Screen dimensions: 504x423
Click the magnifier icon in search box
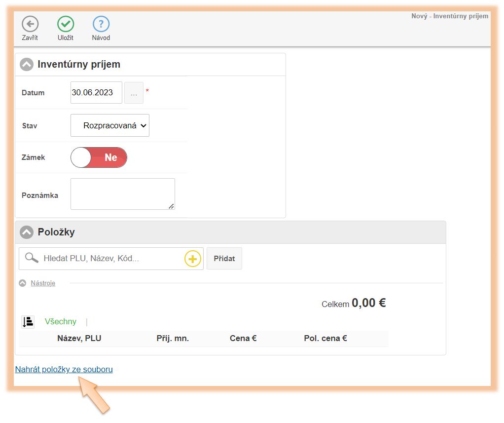coord(32,258)
